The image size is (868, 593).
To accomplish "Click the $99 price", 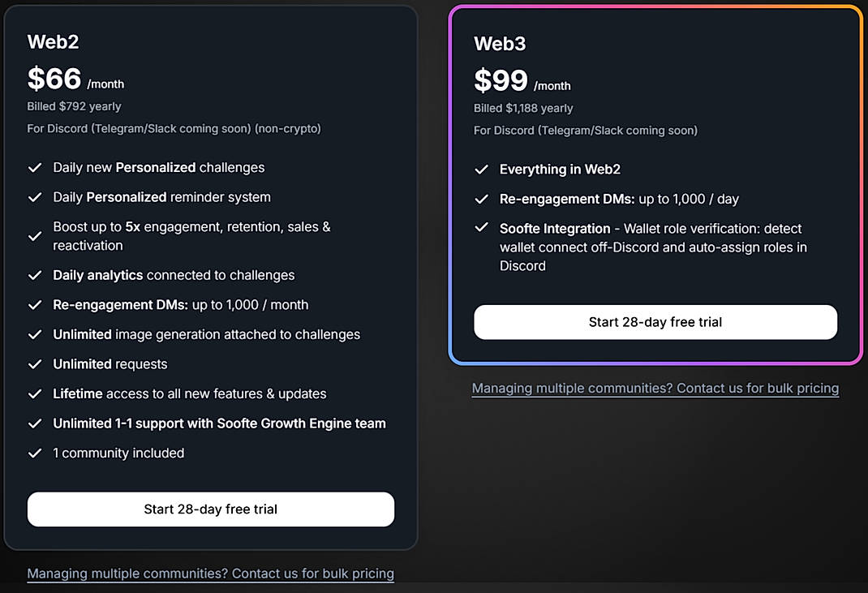I will [501, 80].
